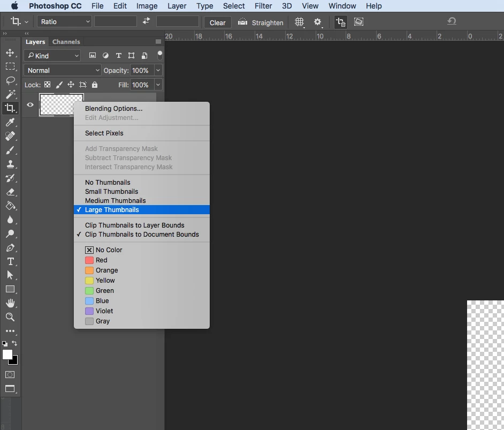The width and height of the screenshot is (504, 430).
Task: Open the Ratio preset dropdown
Action: tap(65, 21)
